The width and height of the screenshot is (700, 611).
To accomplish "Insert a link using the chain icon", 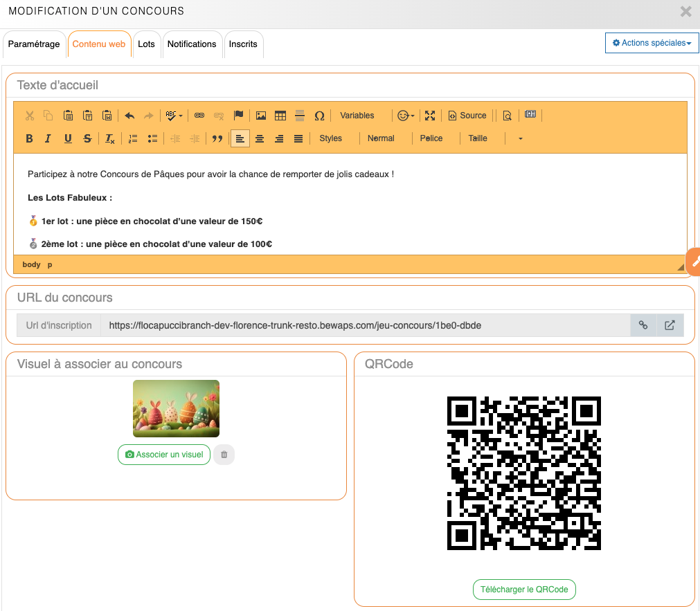I will [199, 116].
